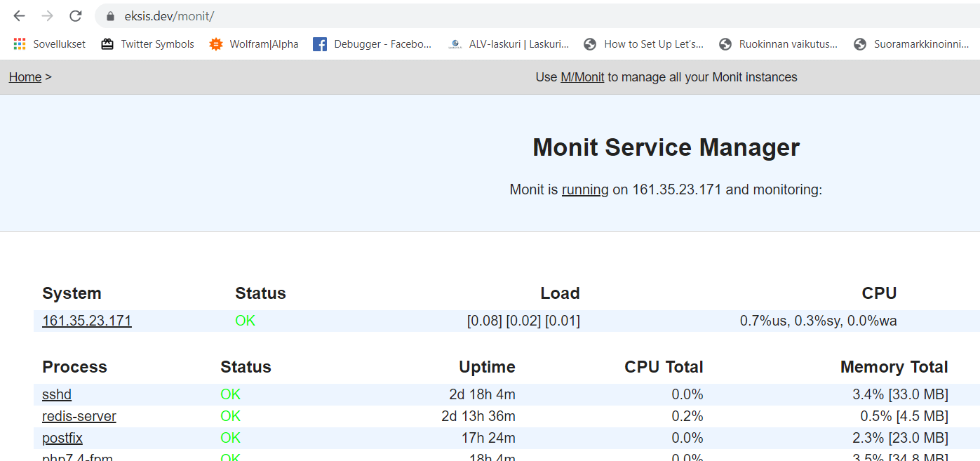980x461 pixels.
Task: Open the Facebook Debugger bookmark
Action: coord(372,44)
